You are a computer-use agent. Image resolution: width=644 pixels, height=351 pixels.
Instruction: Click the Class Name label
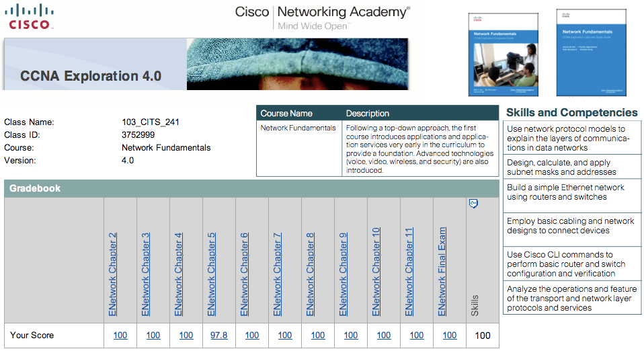tap(29, 122)
